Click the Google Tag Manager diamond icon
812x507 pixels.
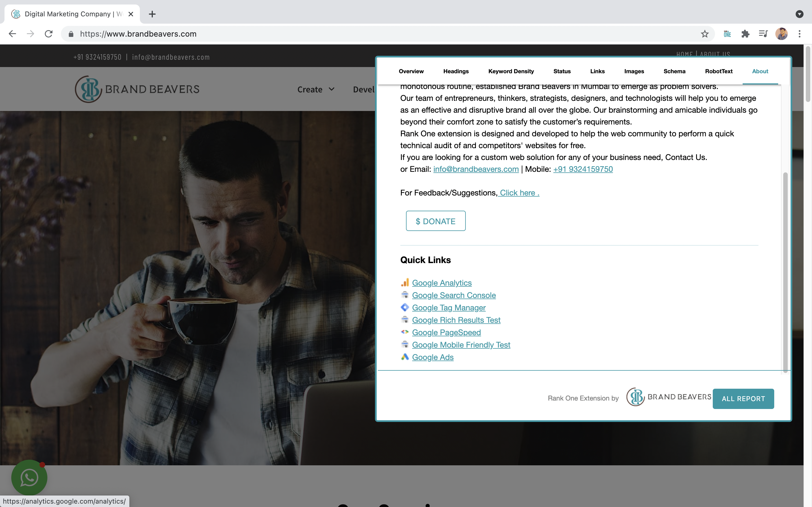tap(405, 307)
